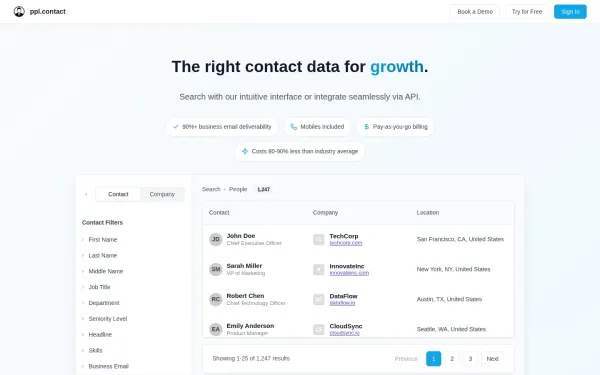
Task: Go to results page 3
Action: tap(470, 359)
